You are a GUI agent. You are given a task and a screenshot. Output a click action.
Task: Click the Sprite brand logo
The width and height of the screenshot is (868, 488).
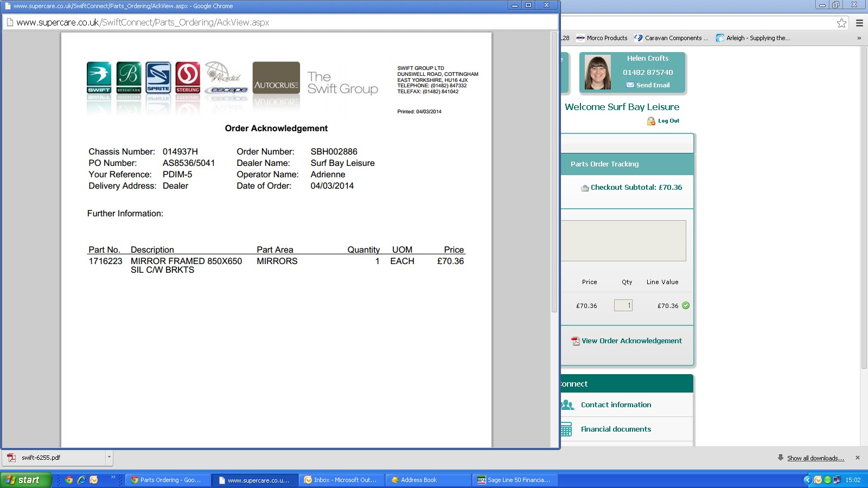tap(158, 78)
